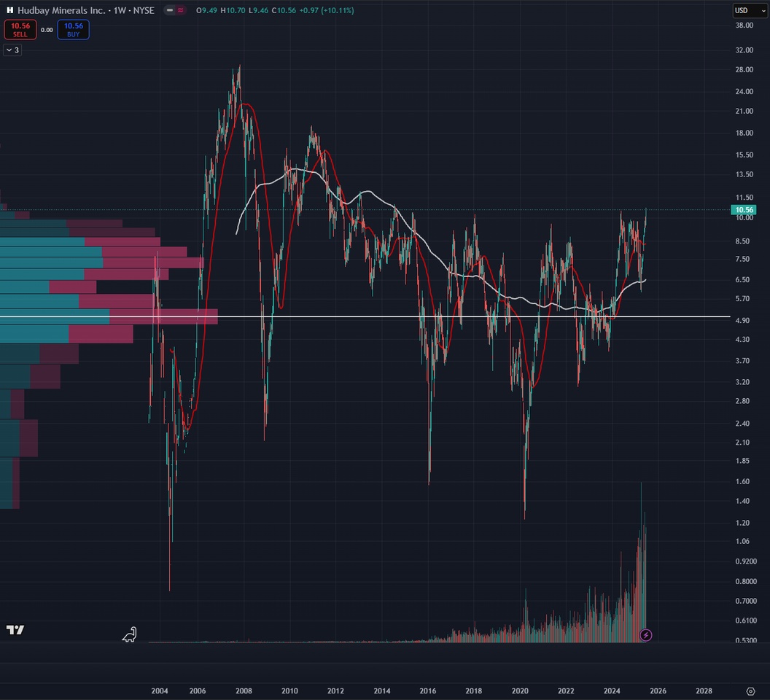Click the high value H10.70
Image resolution: width=770 pixels, height=700 pixels.
point(233,10)
